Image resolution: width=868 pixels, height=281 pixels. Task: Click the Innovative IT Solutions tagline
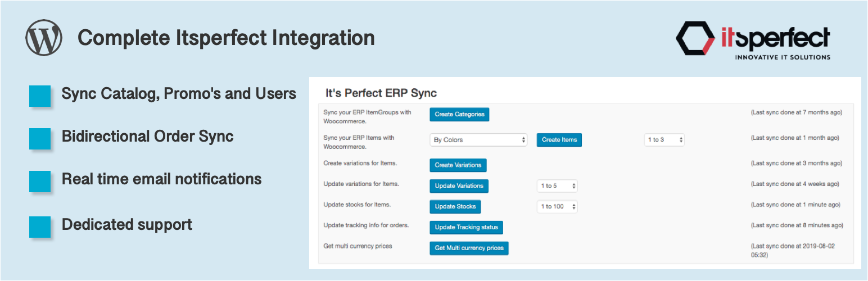pyautogui.click(x=783, y=57)
